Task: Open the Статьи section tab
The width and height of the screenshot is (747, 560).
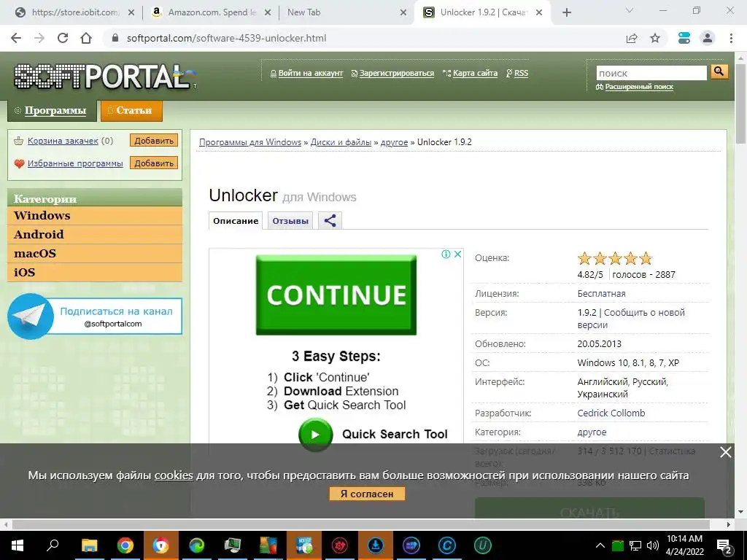Action: 131,111
